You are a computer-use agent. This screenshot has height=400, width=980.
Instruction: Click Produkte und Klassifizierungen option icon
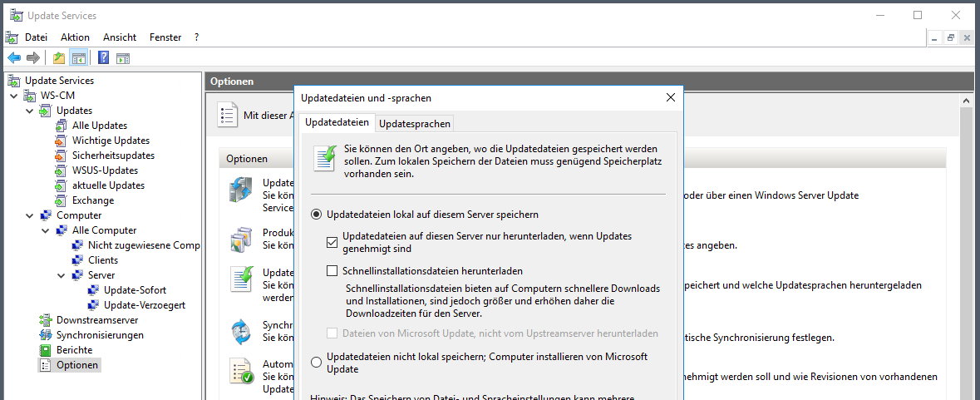pyautogui.click(x=240, y=239)
